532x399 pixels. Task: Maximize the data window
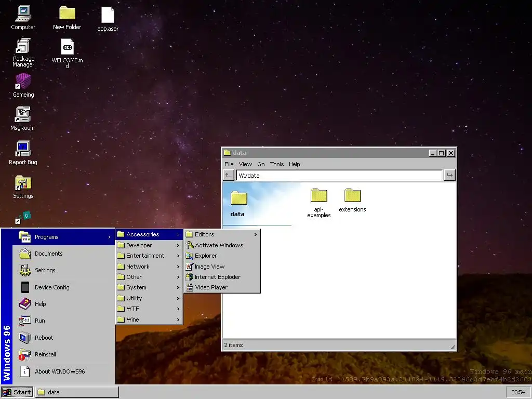pos(442,153)
